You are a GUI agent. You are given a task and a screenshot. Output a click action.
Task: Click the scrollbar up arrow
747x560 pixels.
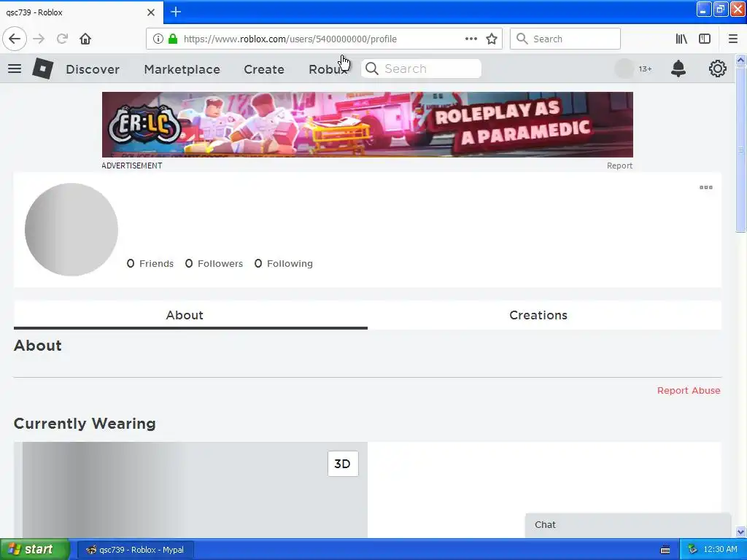pyautogui.click(x=740, y=60)
